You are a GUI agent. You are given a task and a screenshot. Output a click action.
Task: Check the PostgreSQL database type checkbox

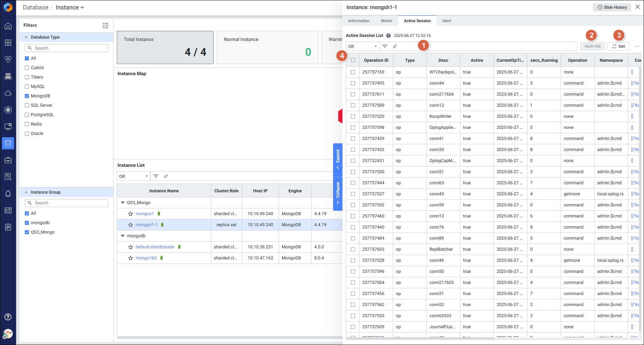tap(27, 115)
